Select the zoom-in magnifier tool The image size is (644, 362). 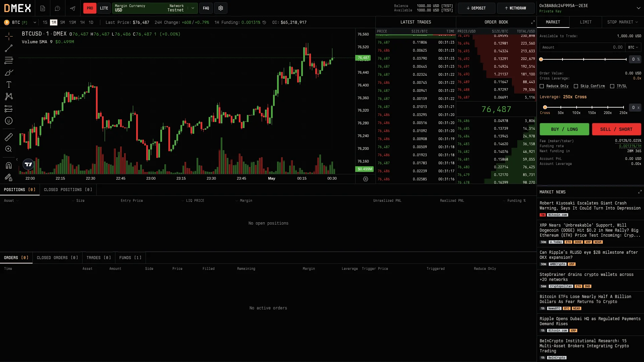coord(9,149)
